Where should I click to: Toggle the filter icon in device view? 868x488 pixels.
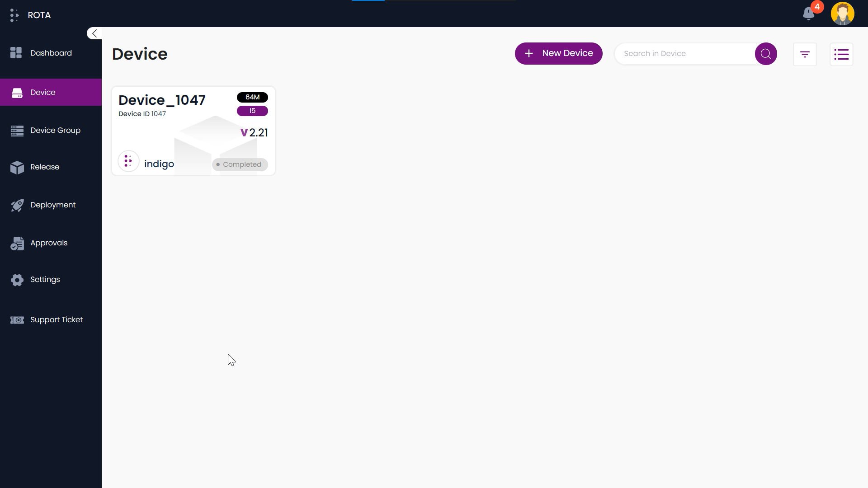[x=805, y=53]
